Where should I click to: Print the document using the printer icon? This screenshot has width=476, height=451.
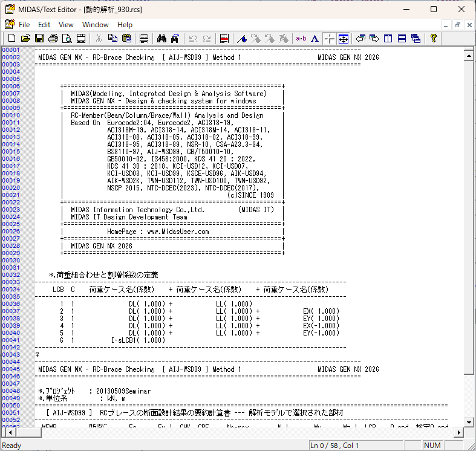pos(53,39)
